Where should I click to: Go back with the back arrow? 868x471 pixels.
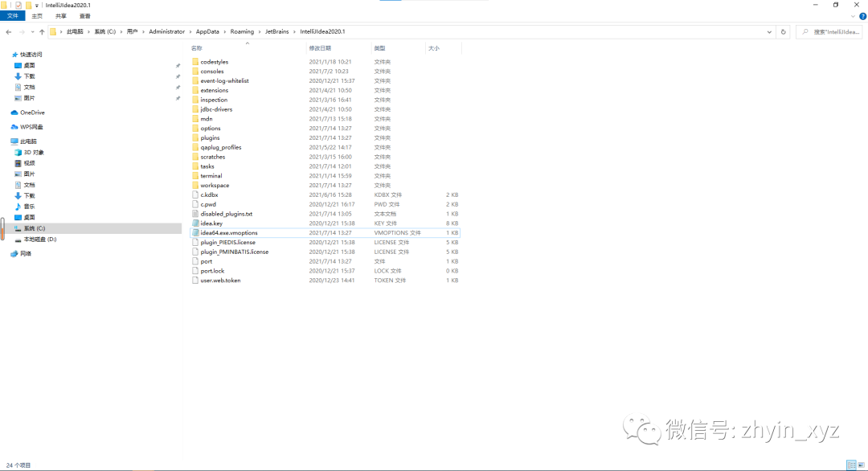point(8,32)
